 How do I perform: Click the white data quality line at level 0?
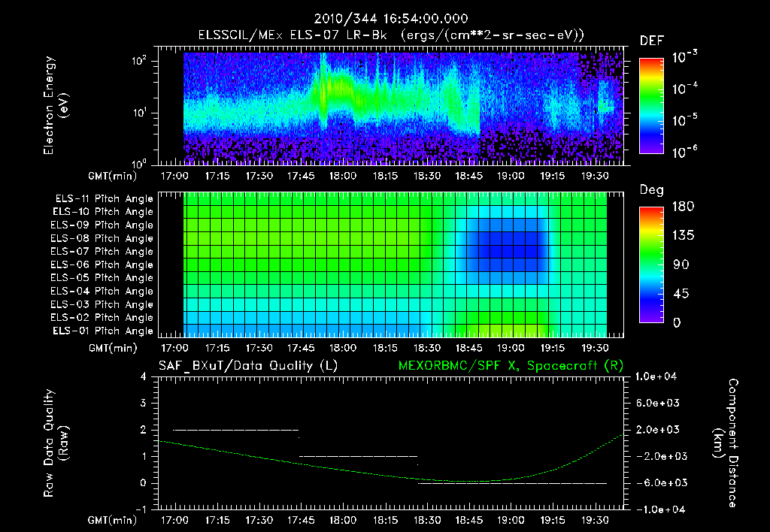tap(512, 483)
